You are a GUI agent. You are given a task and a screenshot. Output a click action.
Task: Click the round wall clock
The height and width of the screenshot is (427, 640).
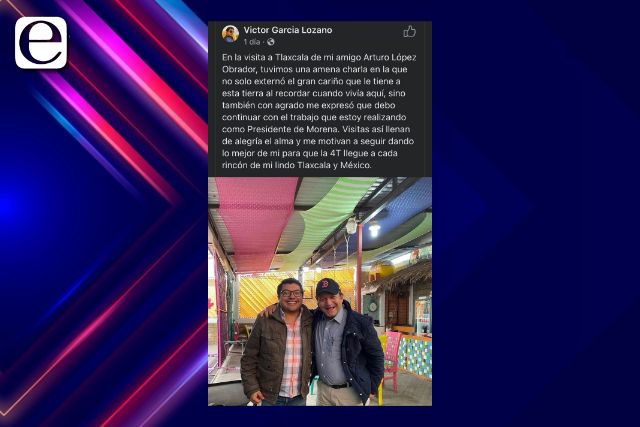point(372,307)
